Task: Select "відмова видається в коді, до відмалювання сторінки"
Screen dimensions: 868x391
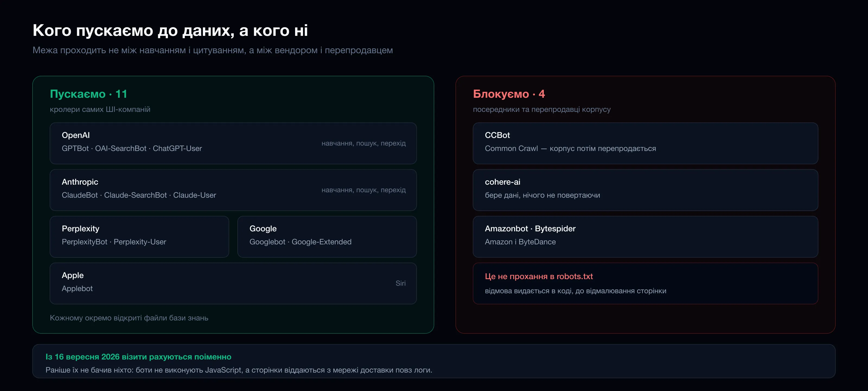Action: [576, 291]
